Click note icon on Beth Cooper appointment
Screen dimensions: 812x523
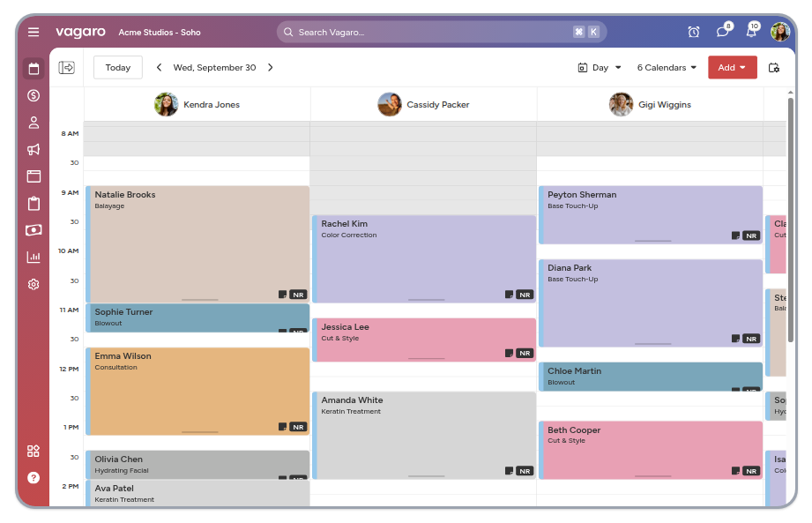coord(736,471)
